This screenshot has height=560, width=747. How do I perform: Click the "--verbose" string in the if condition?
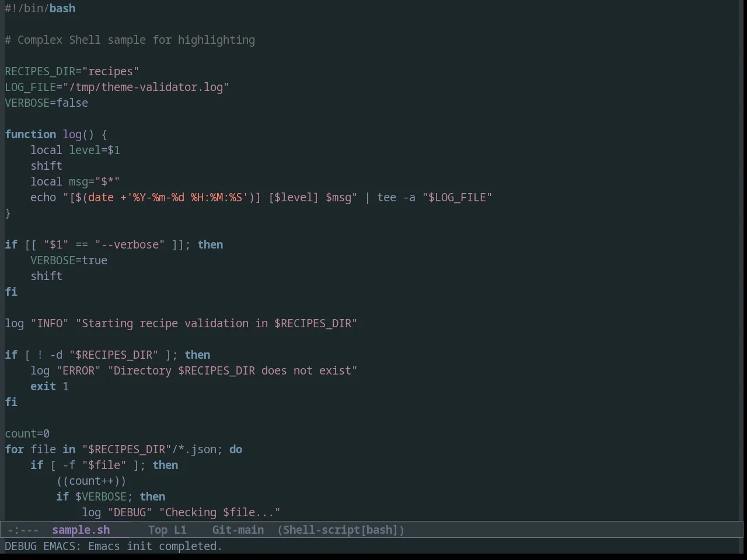pyautogui.click(x=130, y=244)
